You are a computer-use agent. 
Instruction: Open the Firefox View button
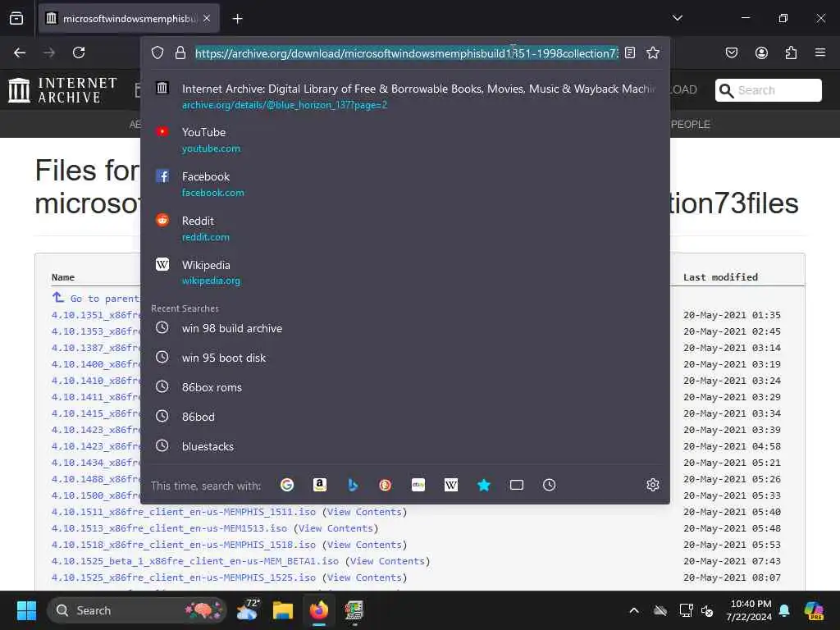[16, 18]
